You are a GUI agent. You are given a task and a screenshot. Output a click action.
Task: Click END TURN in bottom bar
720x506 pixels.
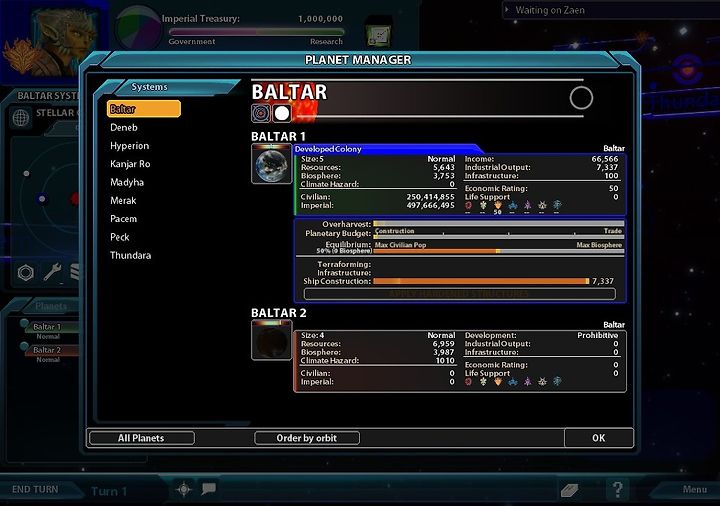pyautogui.click(x=35, y=489)
